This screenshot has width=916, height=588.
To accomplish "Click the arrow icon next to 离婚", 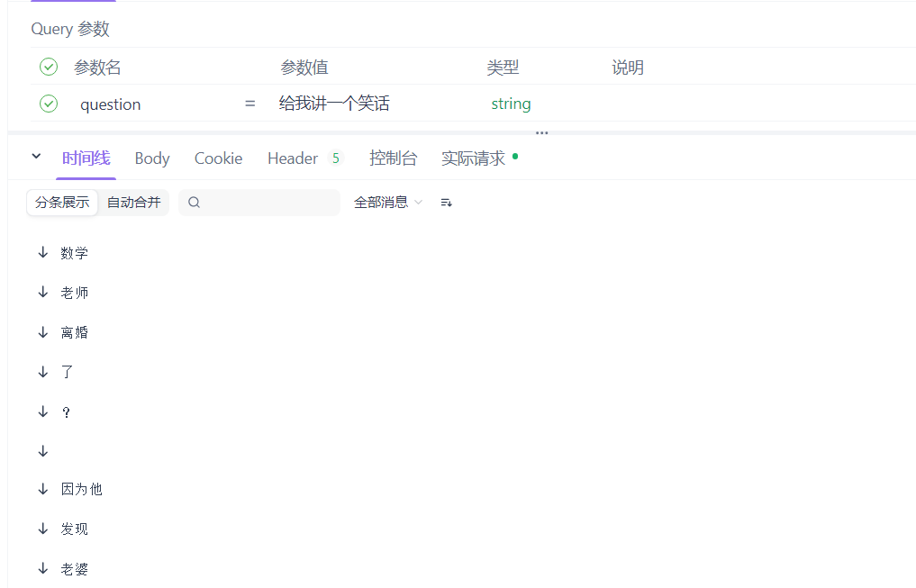I will coord(42,332).
